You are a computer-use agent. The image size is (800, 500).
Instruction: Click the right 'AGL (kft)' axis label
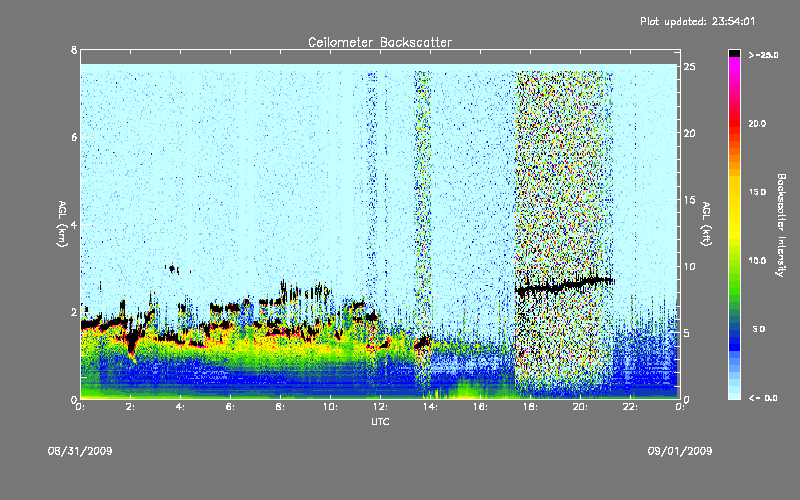click(x=706, y=224)
